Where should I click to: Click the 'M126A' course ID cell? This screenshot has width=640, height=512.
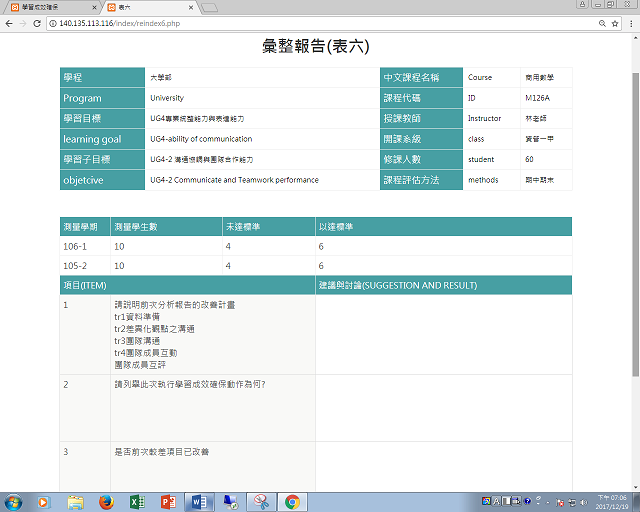pos(546,98)
